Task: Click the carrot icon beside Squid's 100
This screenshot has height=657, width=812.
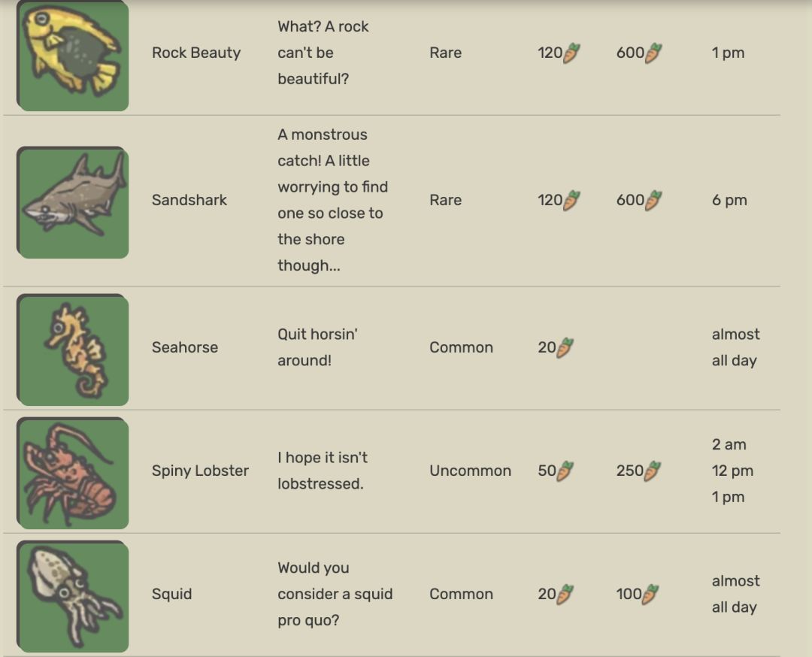Action: 650,594
